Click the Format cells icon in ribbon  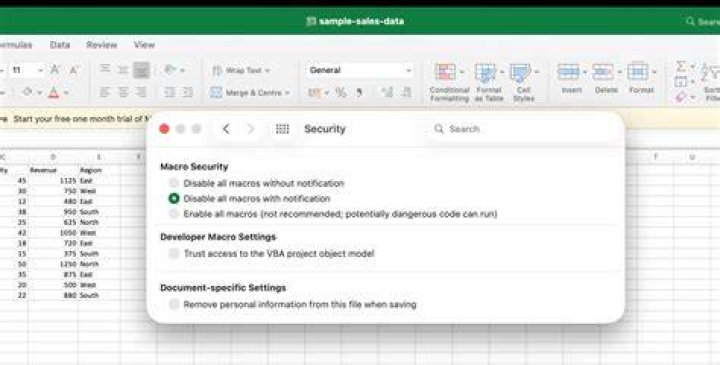point(638,72)
